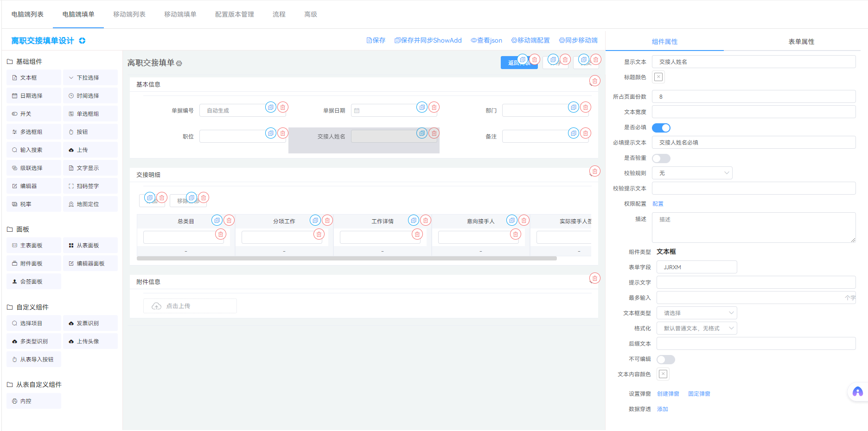Click the 权限配置 配置 link
Image resolution: width=868 pixels, height=431 pixels.
pos(658,204)
